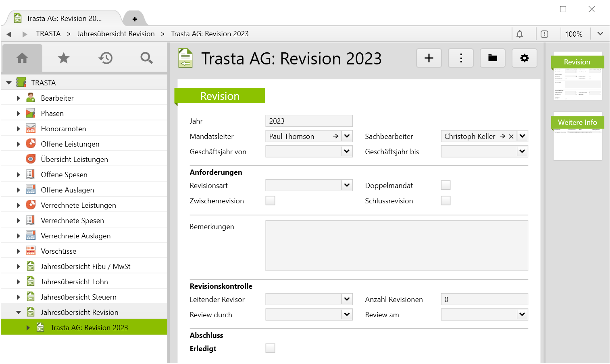Select Jahresübersicht Lohn in the tree

pos(74,282)
